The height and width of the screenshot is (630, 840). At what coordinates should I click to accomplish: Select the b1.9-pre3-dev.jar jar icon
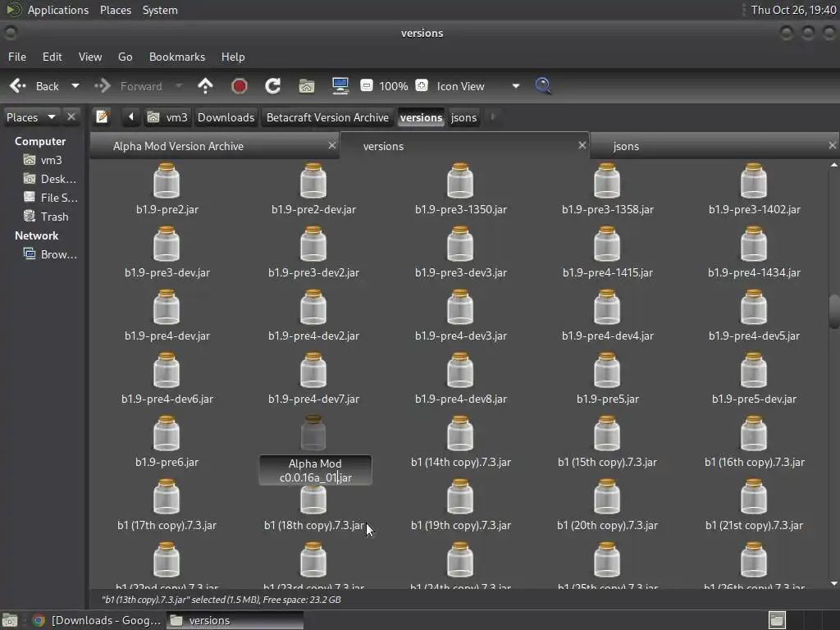[x=167, y=244]
